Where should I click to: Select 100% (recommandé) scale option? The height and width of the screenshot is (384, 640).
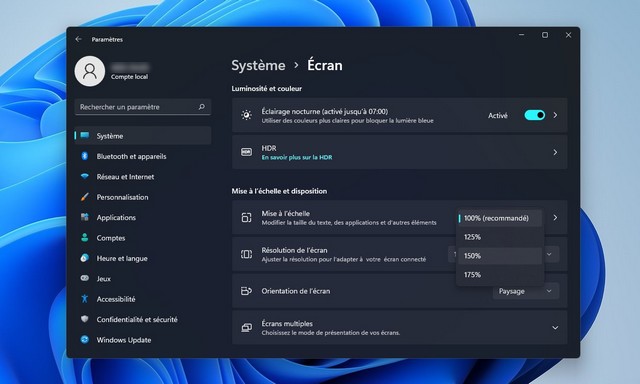[x=500, y=218]
